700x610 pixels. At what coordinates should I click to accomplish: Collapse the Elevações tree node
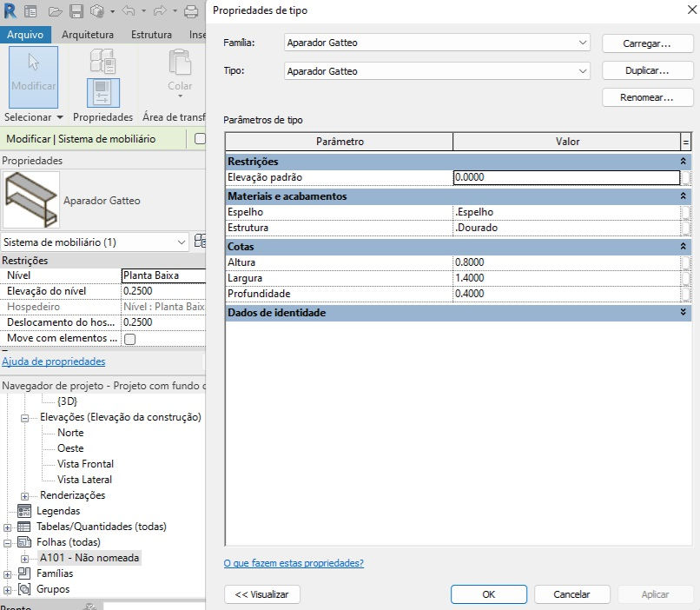[x=25, y=418]
